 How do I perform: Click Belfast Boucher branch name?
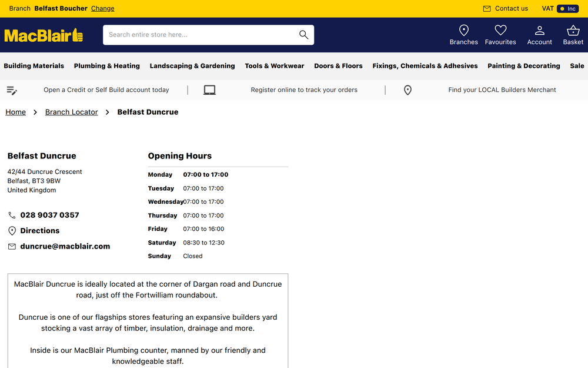(61, 8)
